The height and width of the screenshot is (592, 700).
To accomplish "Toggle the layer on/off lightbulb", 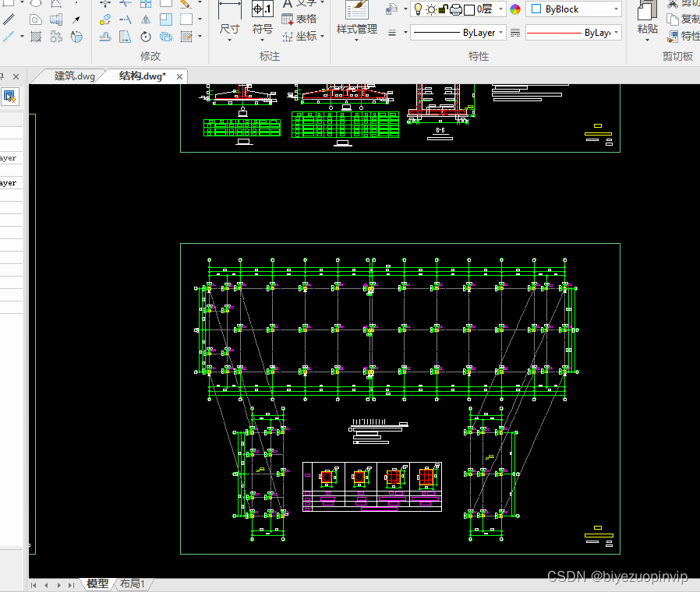I will point(419,9).
